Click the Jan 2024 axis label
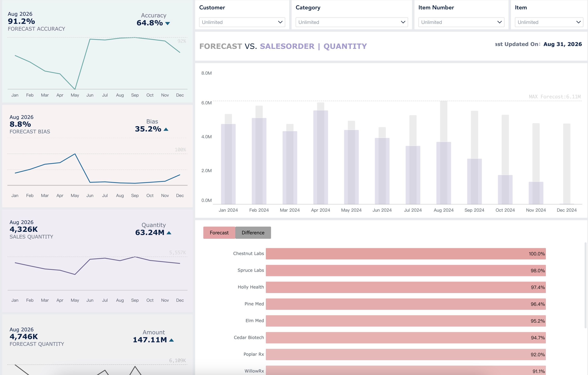This screenshot has height=375, width=588. click(x=228, y=210)
